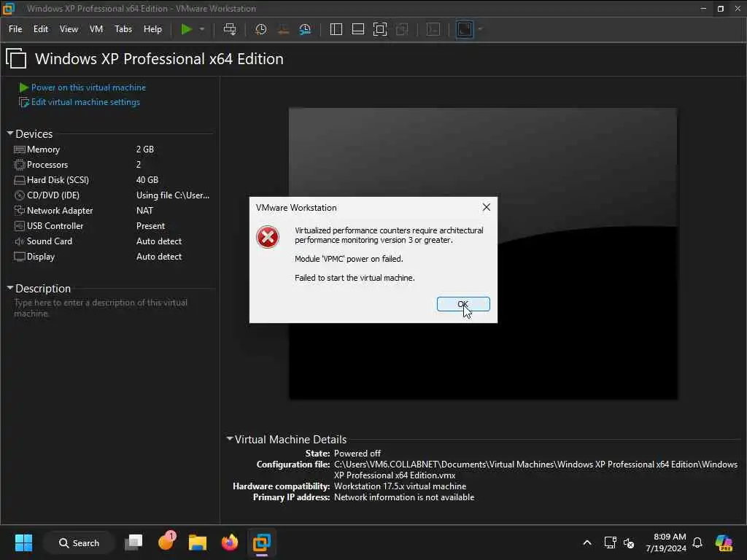Image resolution: width=747 pixels, height=560 pixels.
Task: Open the stretch display dropdown arrow
Action: (480, 29)
